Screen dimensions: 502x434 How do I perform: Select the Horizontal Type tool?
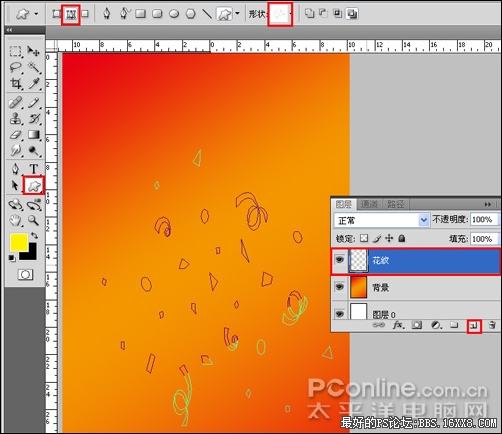point(33,168)
